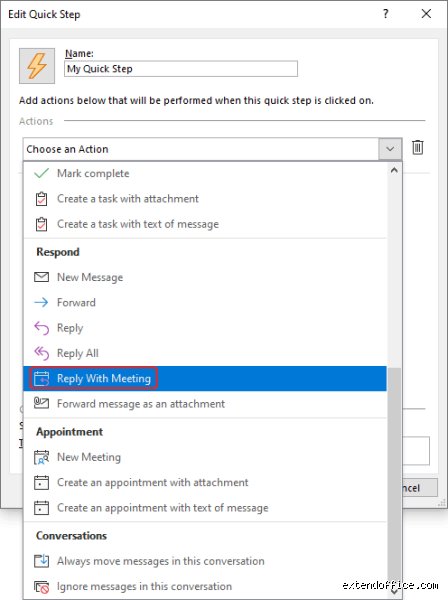Open the Choose an Action dropdown arrow

(x=390, y=148)
